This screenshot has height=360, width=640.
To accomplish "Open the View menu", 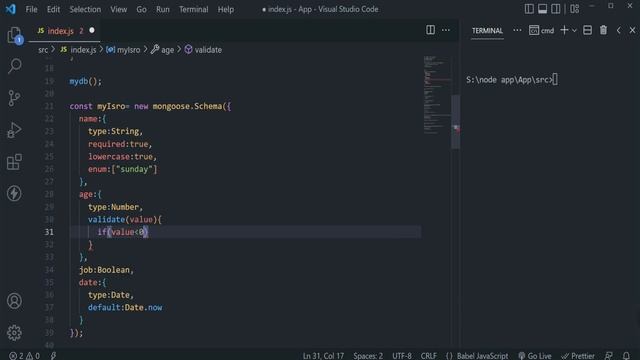I will coord(118,9).
